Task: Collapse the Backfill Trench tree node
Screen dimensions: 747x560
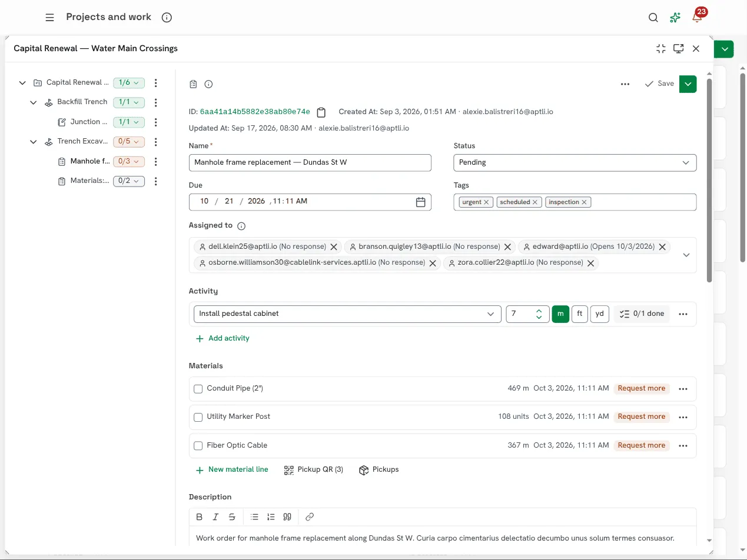Action: click(34, 102)
